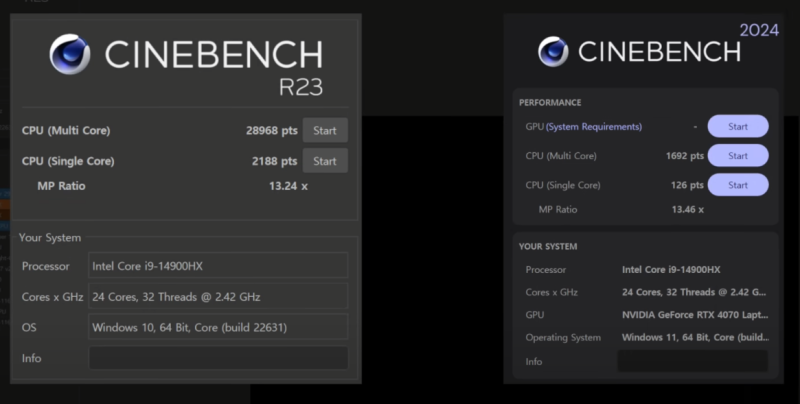Viewport: 800px width, 404px height.
Task: Click the YOUR SYSTEM heading in Cinebench 2024
Action: pyautogui.click(x=548, y=246)
